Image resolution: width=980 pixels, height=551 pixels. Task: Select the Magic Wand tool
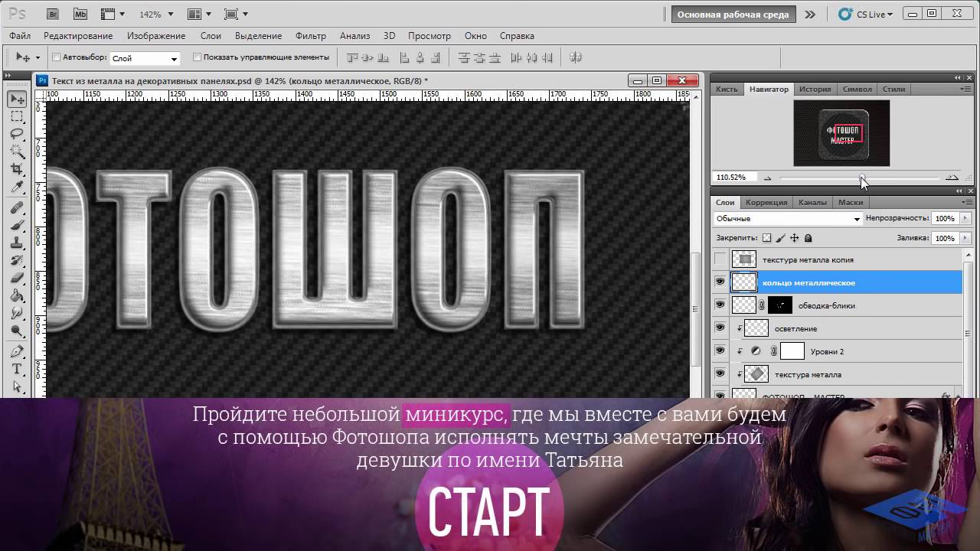coord(17,152)
